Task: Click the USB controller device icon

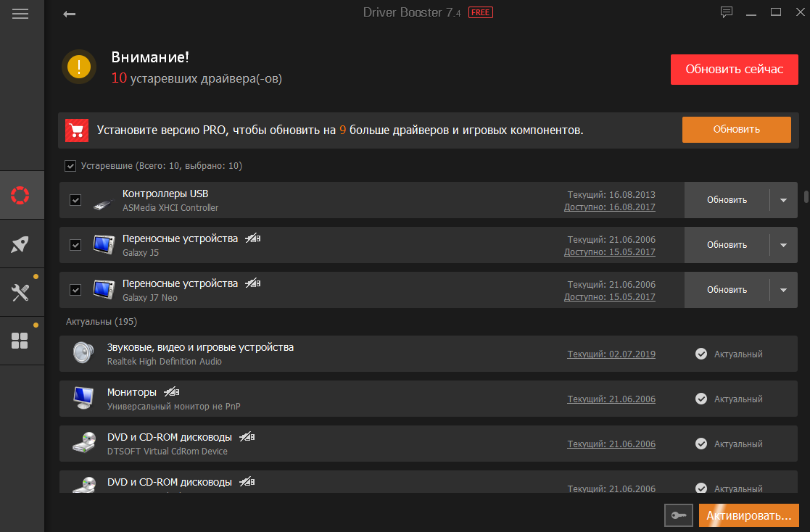Action: click(103, 203)
